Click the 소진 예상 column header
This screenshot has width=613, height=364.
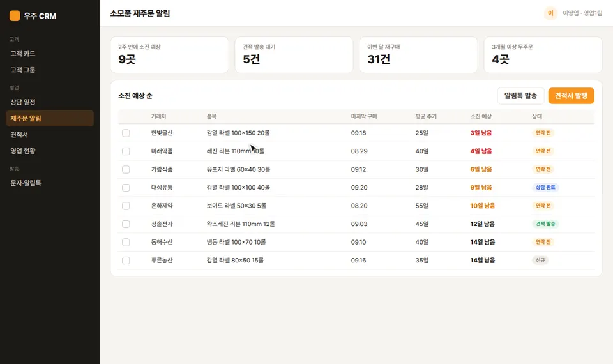481,116
